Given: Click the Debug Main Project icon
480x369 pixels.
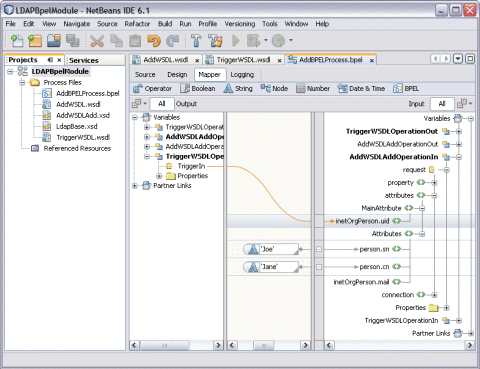Looking at the screenshot, I should 254,41.
